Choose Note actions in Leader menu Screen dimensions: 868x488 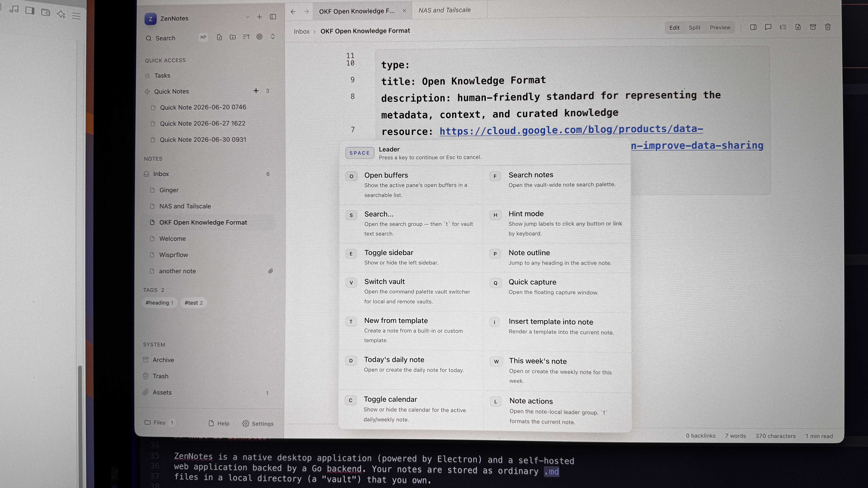[x=558, y=411]
